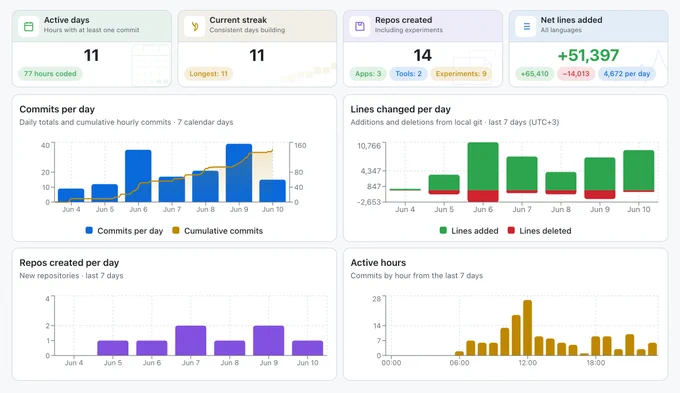
Task: Click the '10,766' axis label in Lines changed
Action: pyautogui.click(x=369, y=146)
